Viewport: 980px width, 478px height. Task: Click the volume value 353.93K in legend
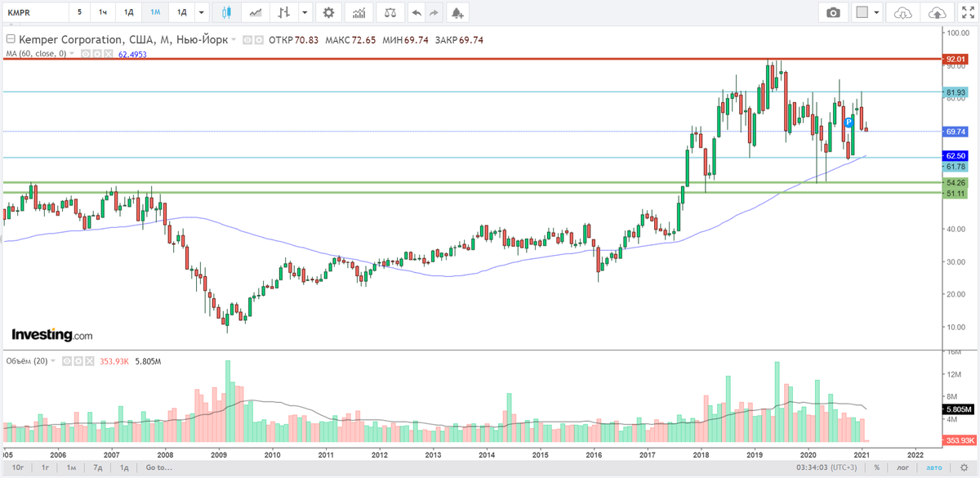coord(114,360)
